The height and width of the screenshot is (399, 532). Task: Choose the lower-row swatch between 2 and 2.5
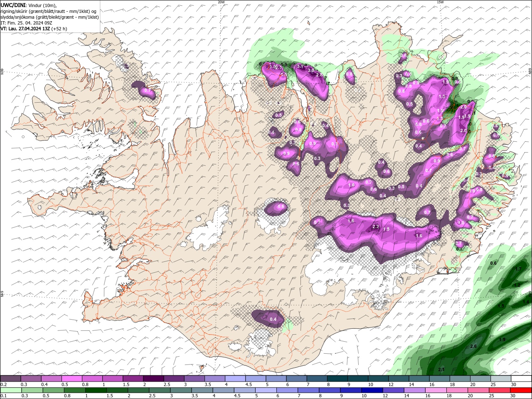point(138,390)
